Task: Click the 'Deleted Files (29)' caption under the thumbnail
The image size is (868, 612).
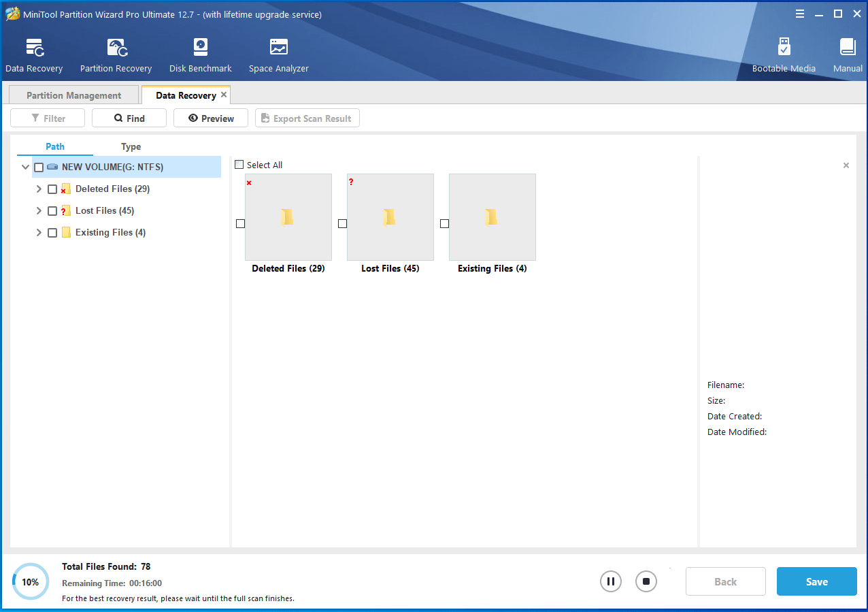Action: click(x=288, y=269)
